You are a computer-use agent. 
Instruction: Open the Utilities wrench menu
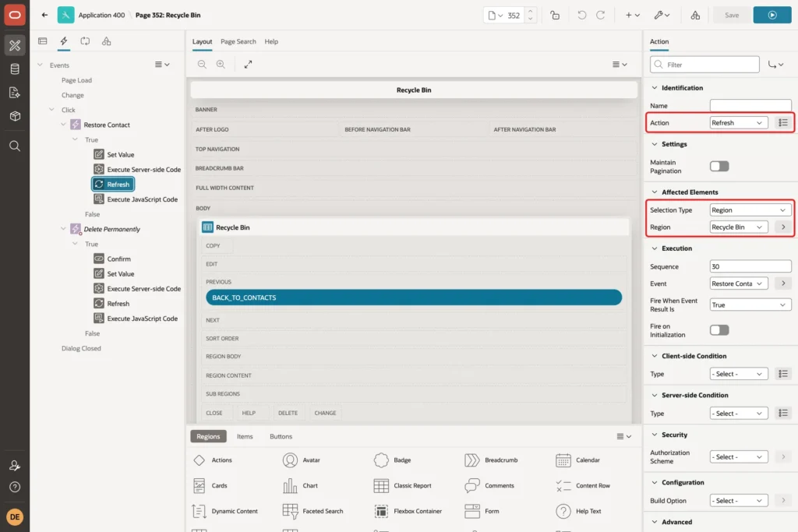pos(662,16)
